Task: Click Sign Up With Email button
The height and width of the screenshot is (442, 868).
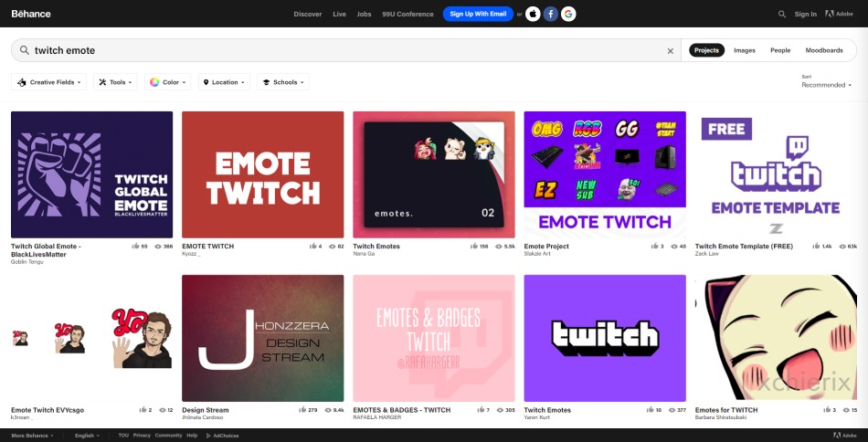Action: 478,14
